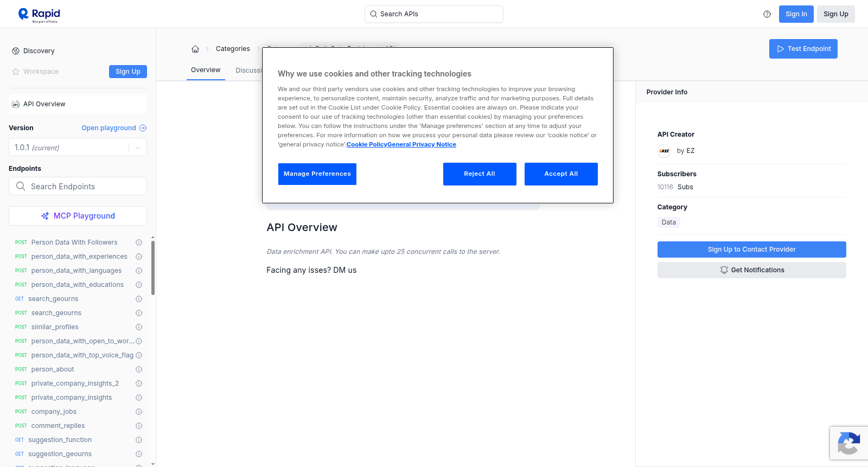Image resolution: width=868 pixels, height=467 pixels.
Task: Open the Discovery compass icon
Action: [x=16, y=51]
